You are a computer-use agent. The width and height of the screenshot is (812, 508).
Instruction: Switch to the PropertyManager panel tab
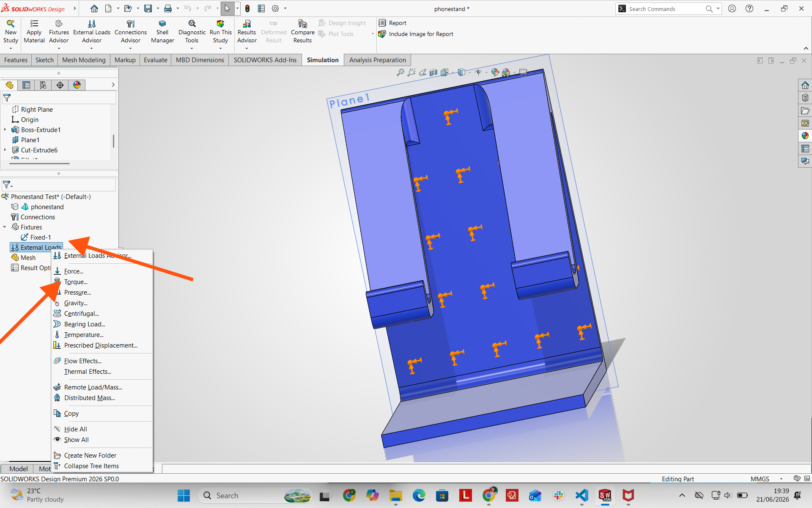click(x=26, y=85)
